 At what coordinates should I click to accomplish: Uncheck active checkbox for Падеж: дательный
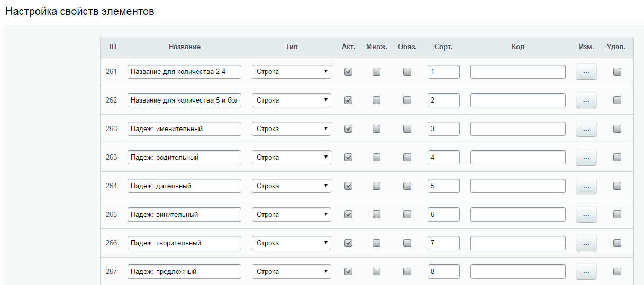(348, 186)
